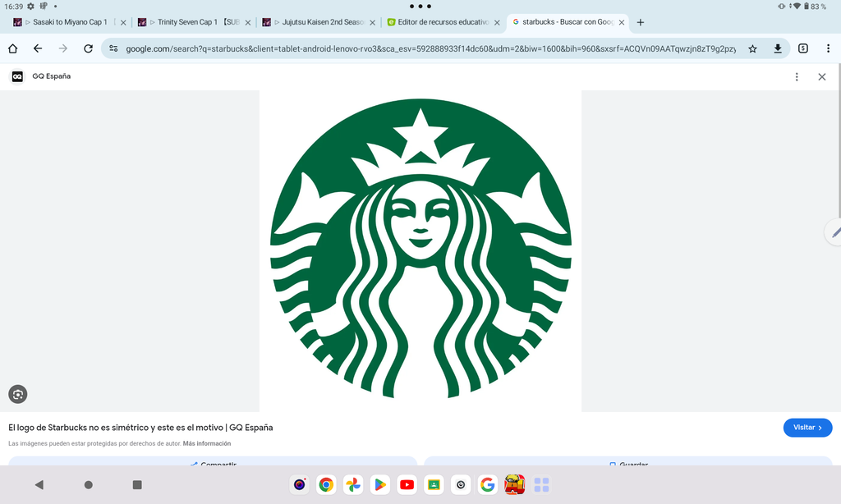Open Chrome three-dot menu
The image size is (841, 504).
click(828, 48)
